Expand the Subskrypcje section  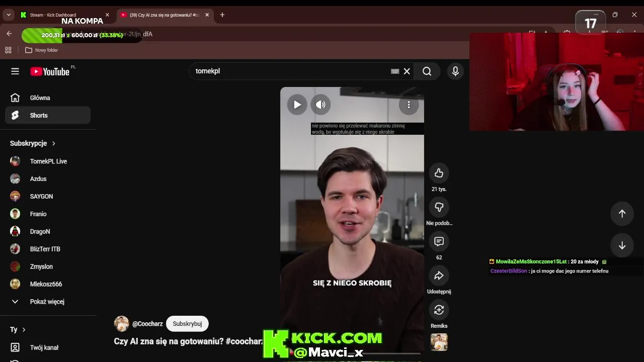pyautogui.click(x=33, y=143)
